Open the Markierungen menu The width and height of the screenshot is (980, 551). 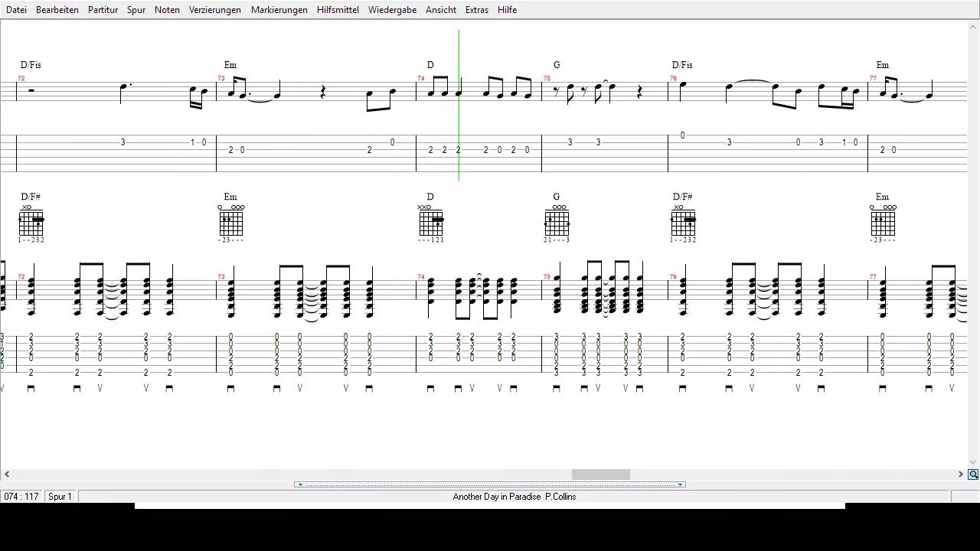279,10
